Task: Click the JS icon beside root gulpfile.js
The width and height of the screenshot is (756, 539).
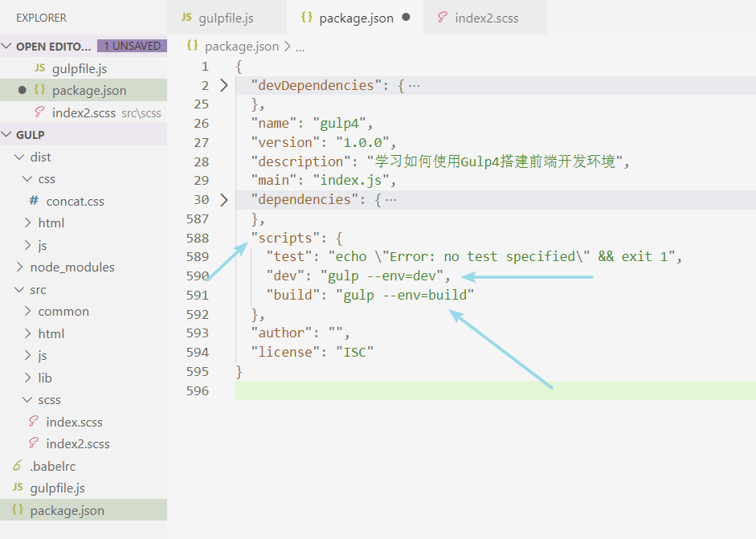Action: pos(17,488)
